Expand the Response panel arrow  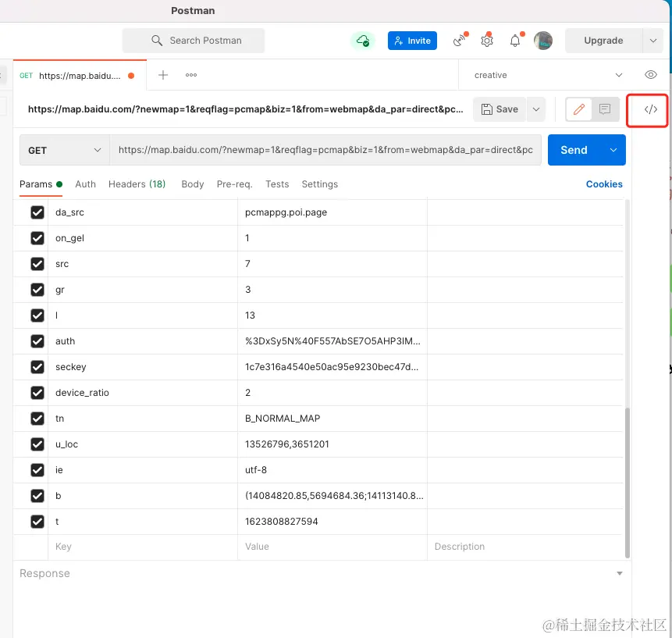(619, 574)
